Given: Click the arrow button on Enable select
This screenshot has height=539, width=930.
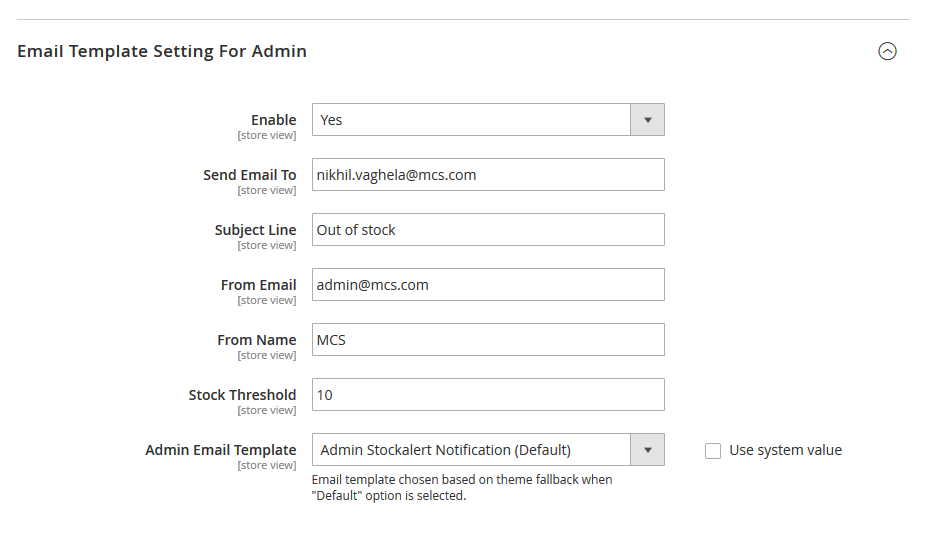Looking at the screenshot, I should coord(647,120).
